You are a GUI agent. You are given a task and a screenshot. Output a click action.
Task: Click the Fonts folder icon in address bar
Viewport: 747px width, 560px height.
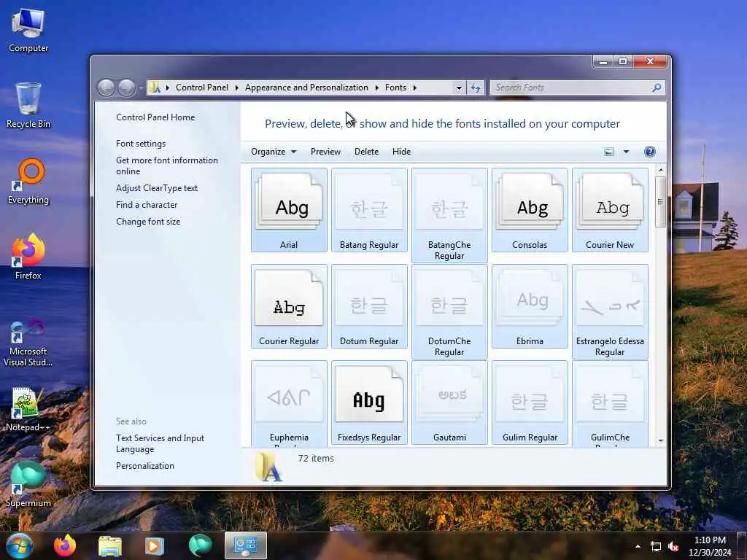coord(155,87)
